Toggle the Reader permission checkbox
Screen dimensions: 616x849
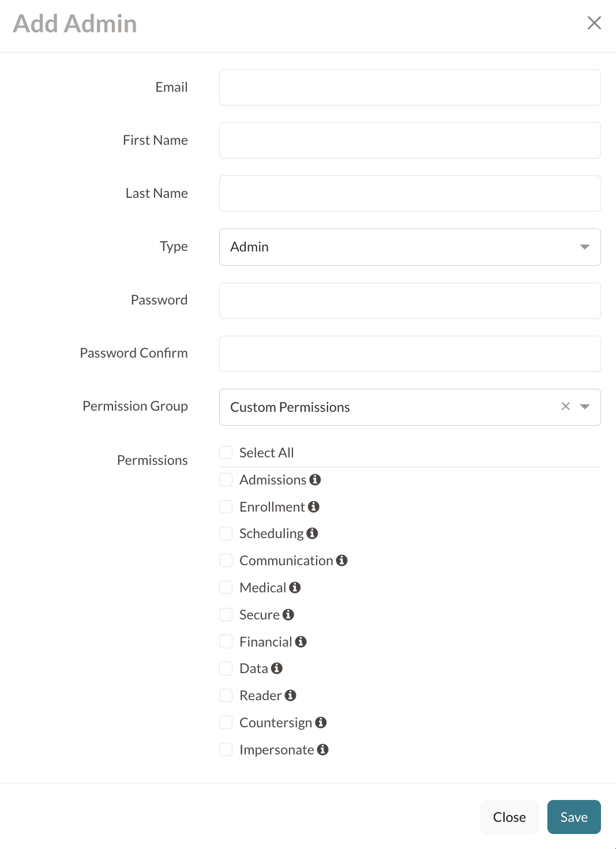226,696
